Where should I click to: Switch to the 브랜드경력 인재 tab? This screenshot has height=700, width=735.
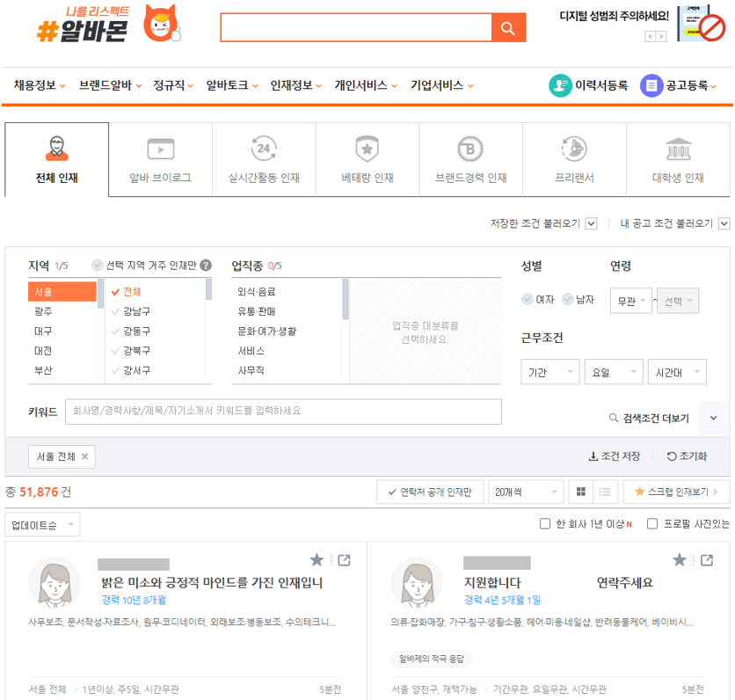pyautogui.click(x=470, y=160)
